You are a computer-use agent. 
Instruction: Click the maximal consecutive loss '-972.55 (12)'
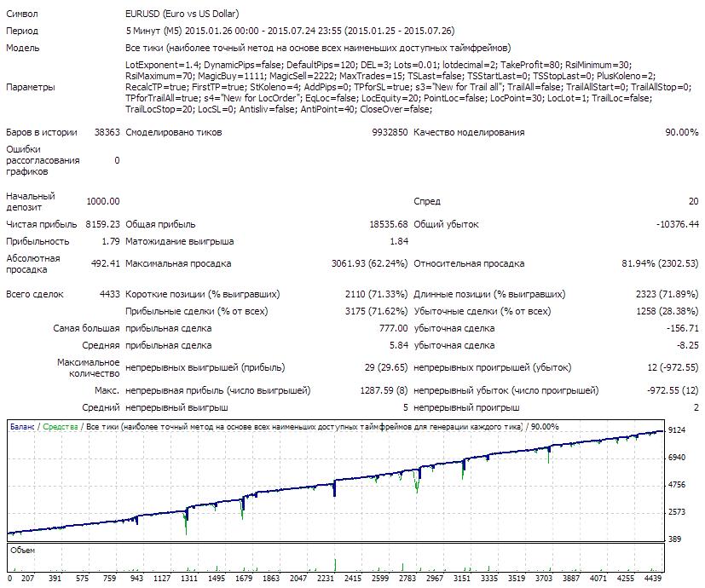click(x=673, y=390)
